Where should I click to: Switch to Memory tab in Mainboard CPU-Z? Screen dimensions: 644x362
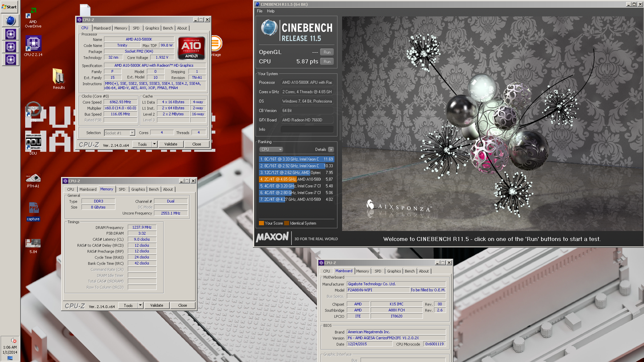(x=363, y=271)
